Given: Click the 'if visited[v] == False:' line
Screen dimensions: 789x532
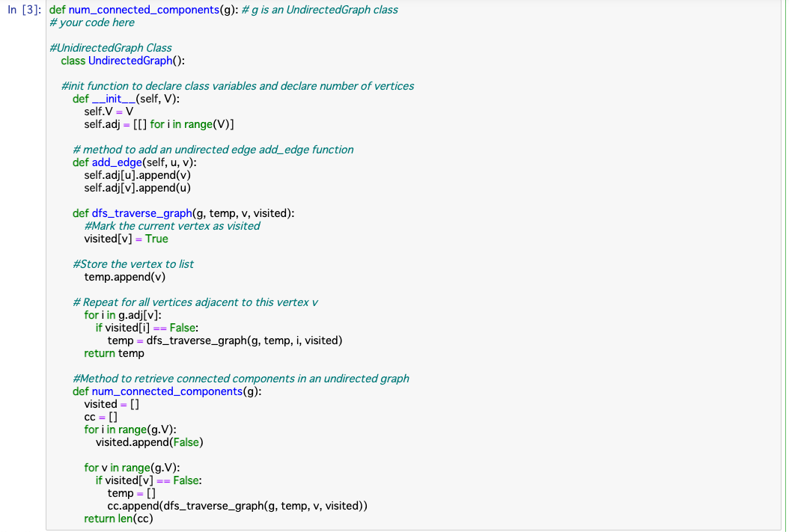Looking at the screenshot, I should click(149, 480).
